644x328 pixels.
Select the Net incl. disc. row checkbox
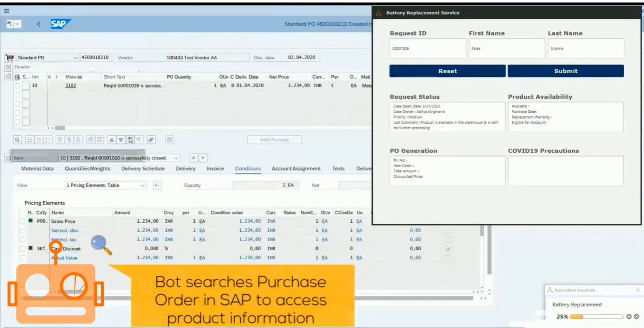[23, 231]
